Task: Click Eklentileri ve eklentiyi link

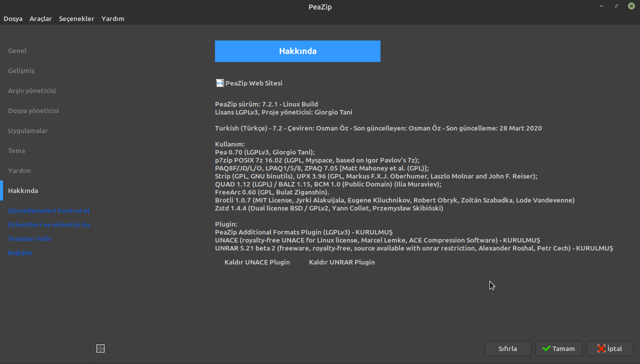Action: point(49,224)
